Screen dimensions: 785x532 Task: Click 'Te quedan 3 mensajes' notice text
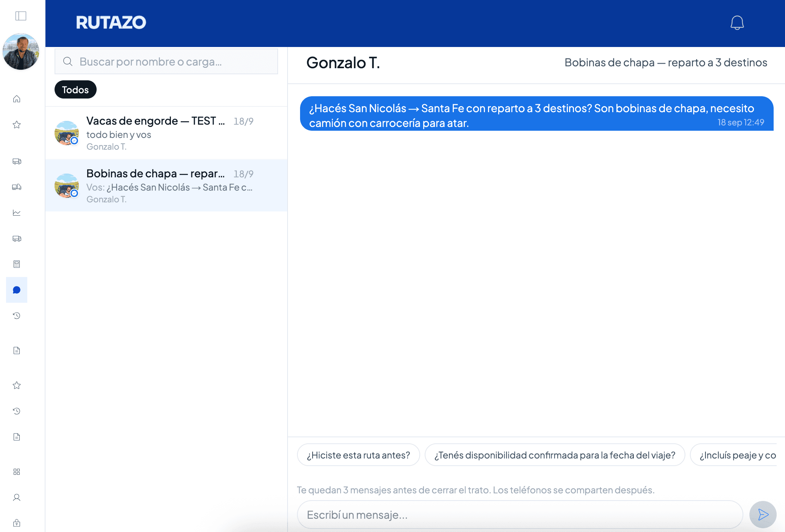coord(475,490)
